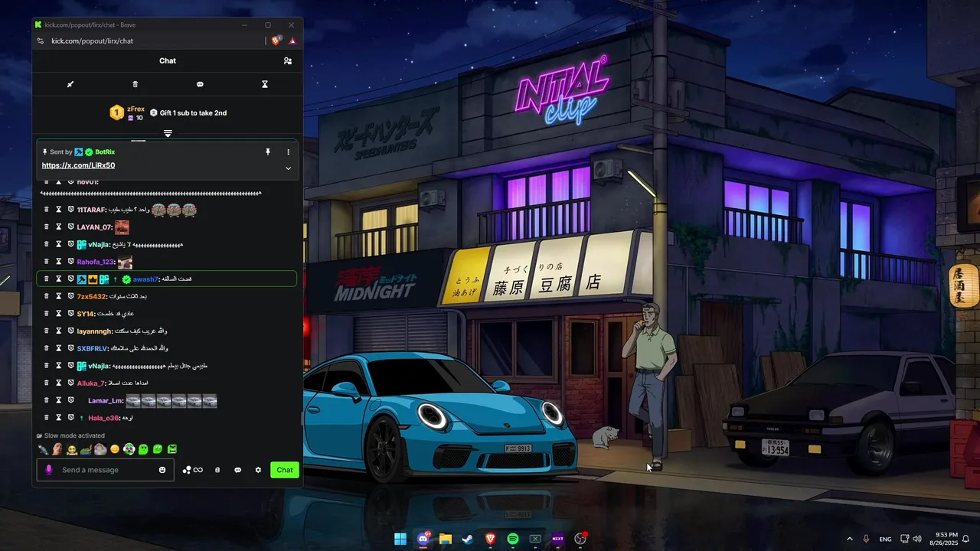Click the Rahofa_123 username
The width and height of the screenshot is (980, 551).
click(96, 262)
